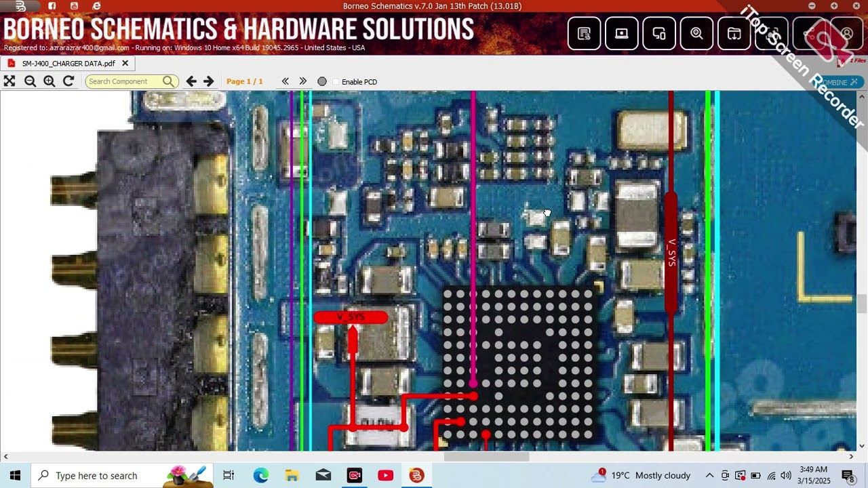Click the gray hexagon icon

(322, 81)
